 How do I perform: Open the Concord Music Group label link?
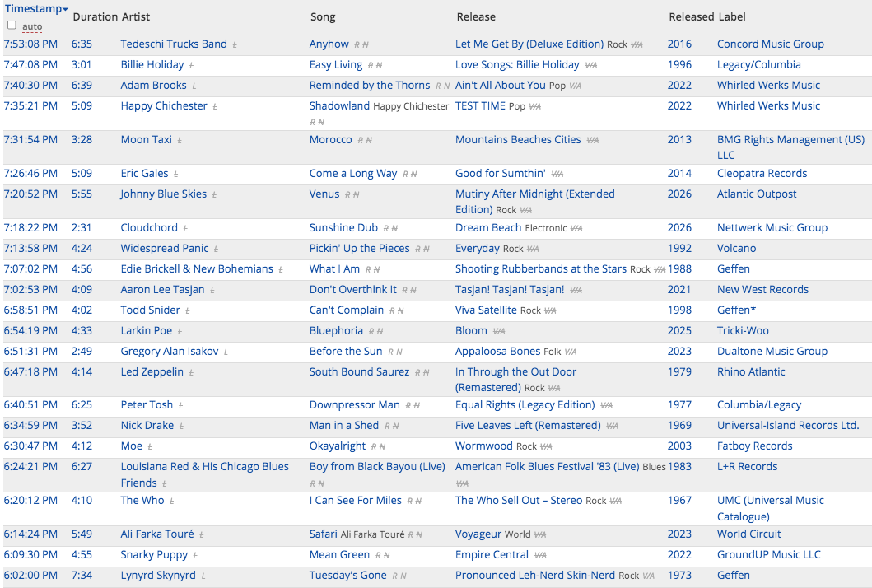[770, 44]
